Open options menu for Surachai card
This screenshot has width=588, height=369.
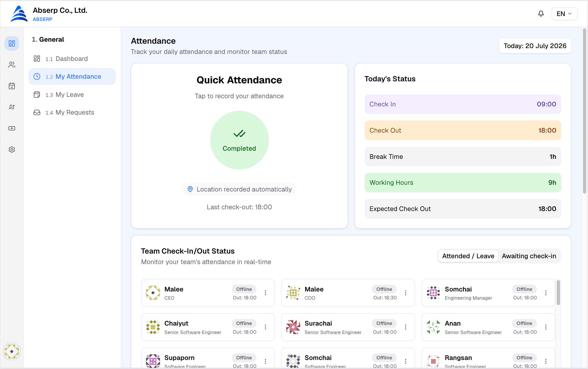pos(405,327)
